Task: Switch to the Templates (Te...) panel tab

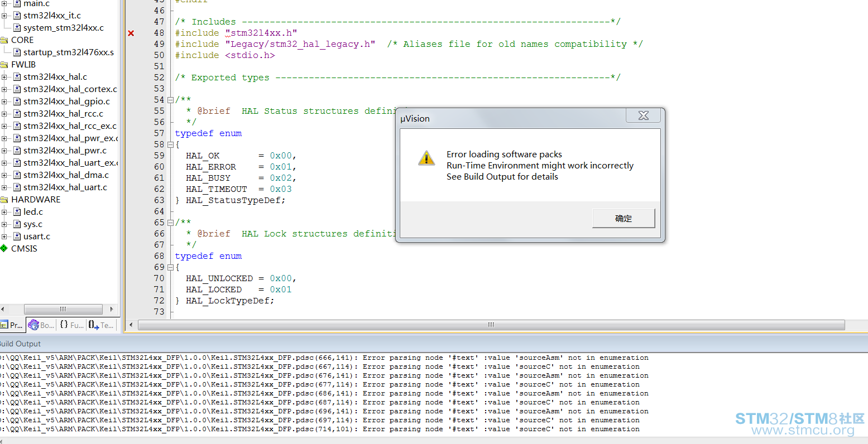Action: click(101, 325)
